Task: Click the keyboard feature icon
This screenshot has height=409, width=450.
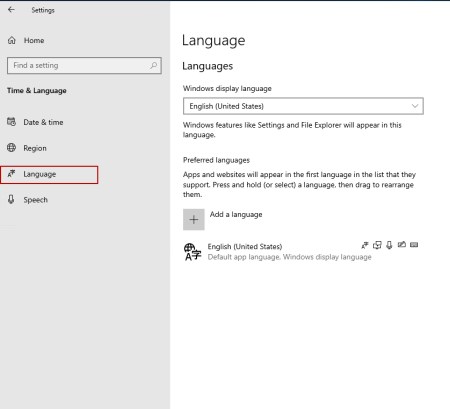Action: pos(414,245)
